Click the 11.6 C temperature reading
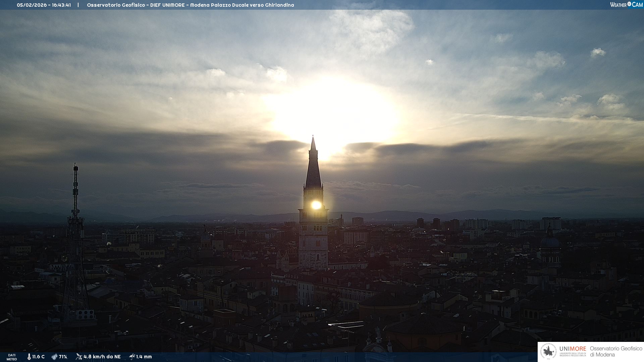Image resolution: width=644 pixels, height=362 pixels. click(x=38, y=357)
